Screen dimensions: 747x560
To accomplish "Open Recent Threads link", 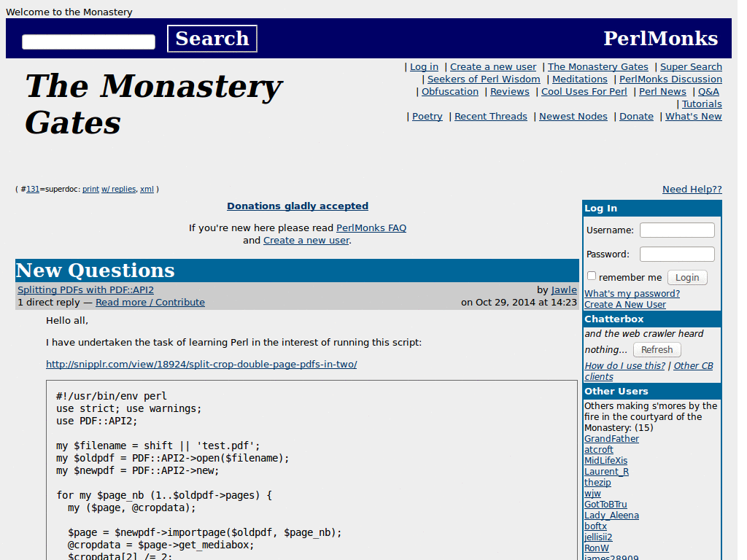I will point(491,116).
